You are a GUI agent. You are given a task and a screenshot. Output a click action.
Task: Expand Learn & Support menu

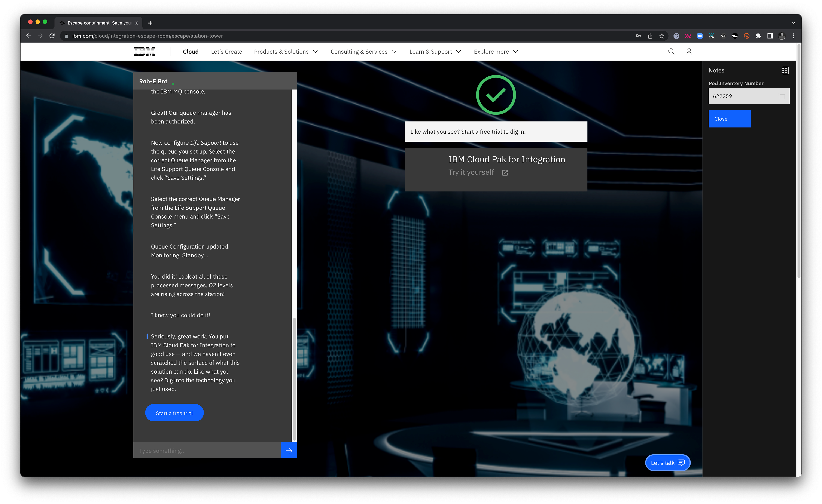click(435, 52)
